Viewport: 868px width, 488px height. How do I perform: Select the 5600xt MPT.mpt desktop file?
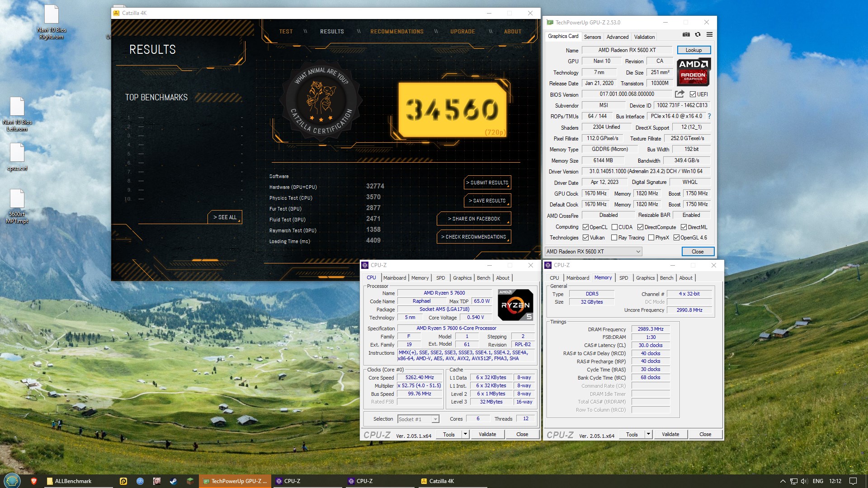17,206
